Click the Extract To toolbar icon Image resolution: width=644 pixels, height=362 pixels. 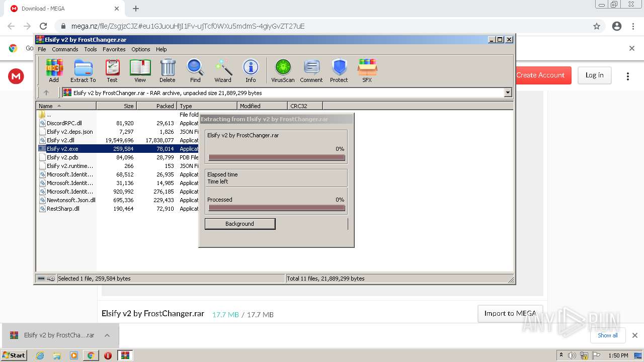[x=83, y=70]
